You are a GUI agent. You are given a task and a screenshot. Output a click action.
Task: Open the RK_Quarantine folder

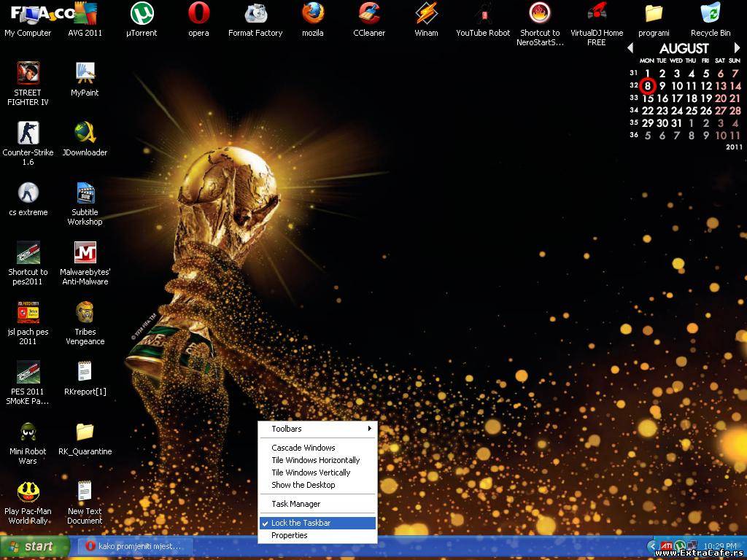click(85, 438)
